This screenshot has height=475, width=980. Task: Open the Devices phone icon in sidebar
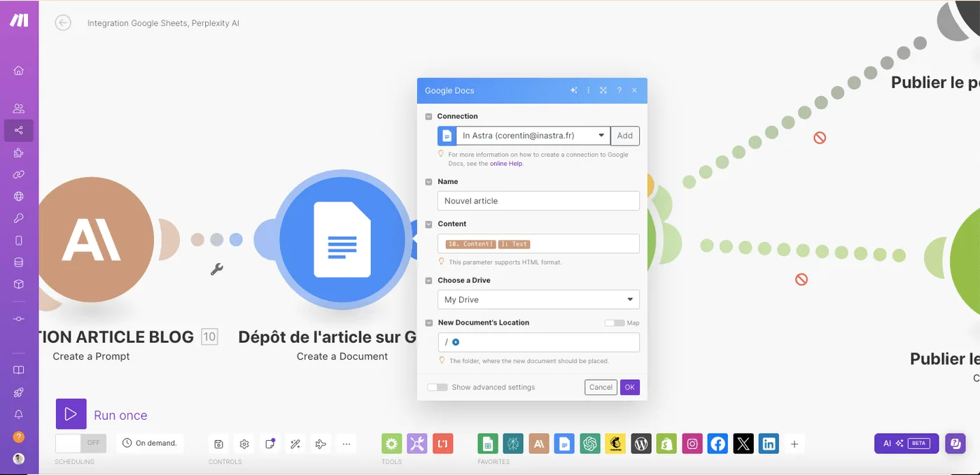pyautogui.click(x=19, y=241)
